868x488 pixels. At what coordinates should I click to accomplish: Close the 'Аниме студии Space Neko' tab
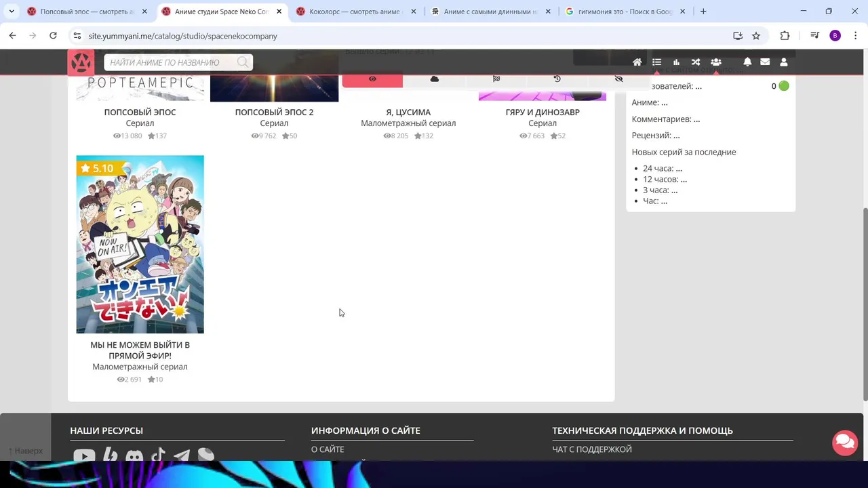[279, 12]
